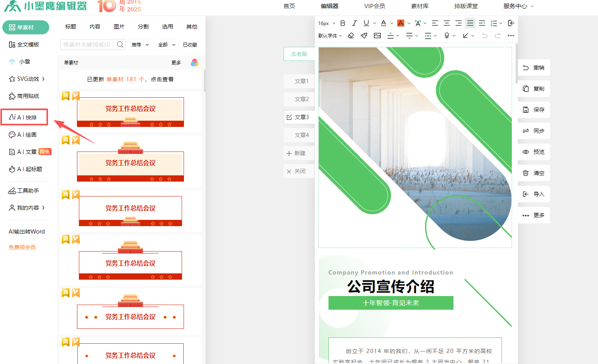The width and height of the screenshot is (598, 364).
Task: Click the format painter icon in the toolbar
Action: point(364,35)
